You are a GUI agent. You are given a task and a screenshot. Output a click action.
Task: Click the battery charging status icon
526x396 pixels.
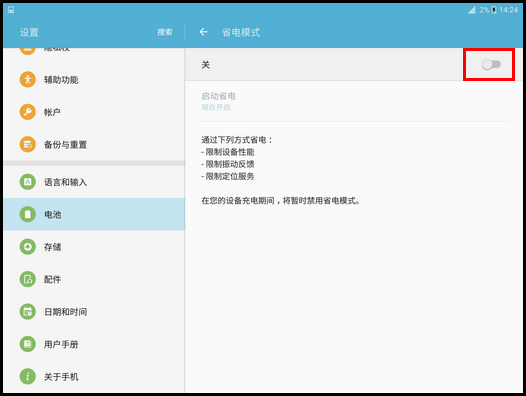click(x=494, y=10)
